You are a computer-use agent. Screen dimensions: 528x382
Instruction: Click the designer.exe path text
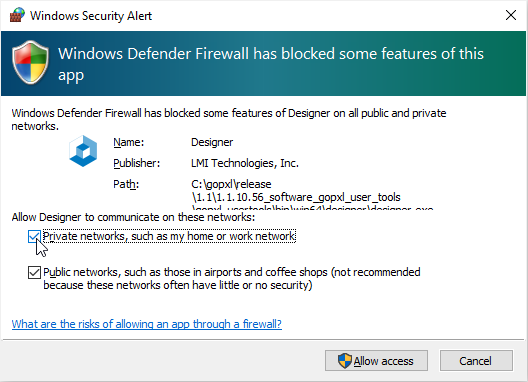(312, 197)
